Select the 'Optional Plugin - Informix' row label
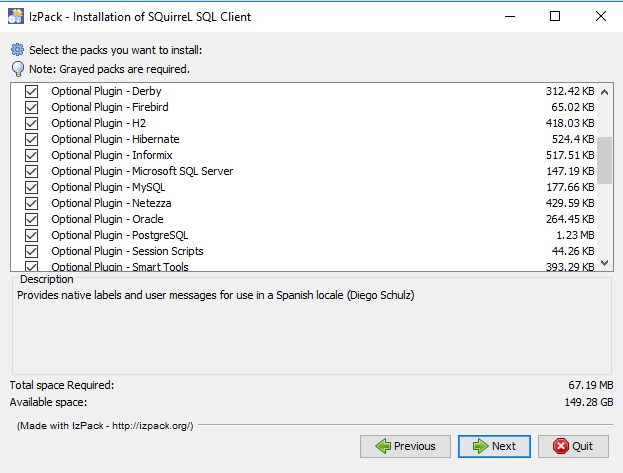The image size is (623, 473). 112,155
